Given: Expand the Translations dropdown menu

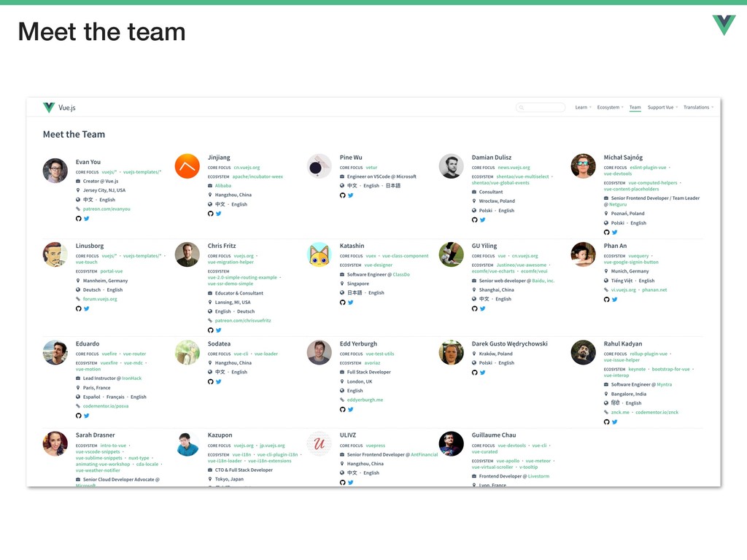Looking at the screenshot, I should [x=698, y=108].
